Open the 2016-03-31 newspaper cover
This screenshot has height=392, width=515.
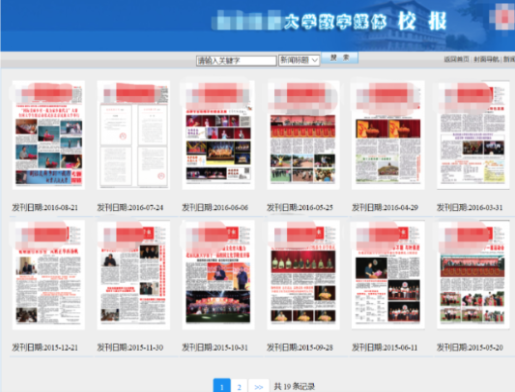click(473, 135)
